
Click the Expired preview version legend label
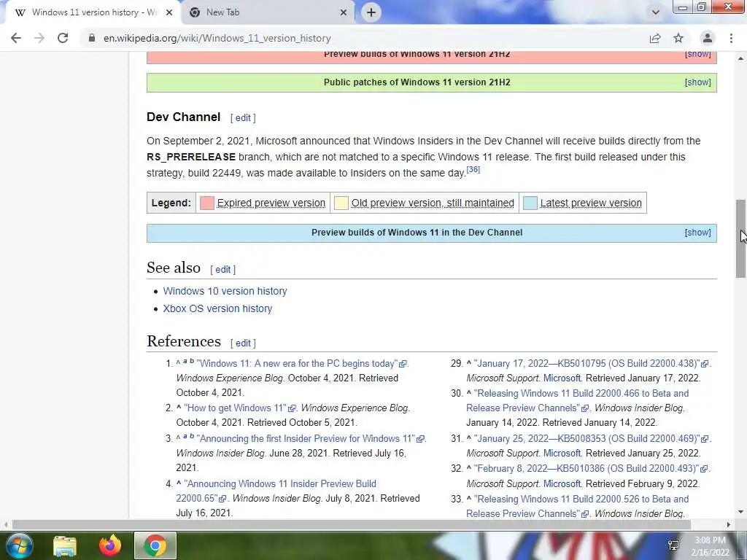tap(271, 203)
